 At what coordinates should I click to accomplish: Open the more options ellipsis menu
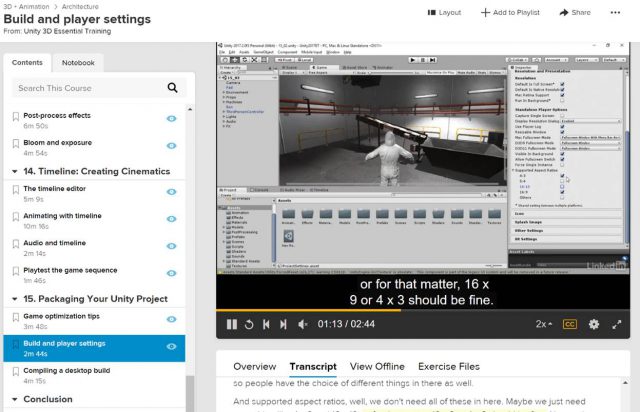[615, 13]
